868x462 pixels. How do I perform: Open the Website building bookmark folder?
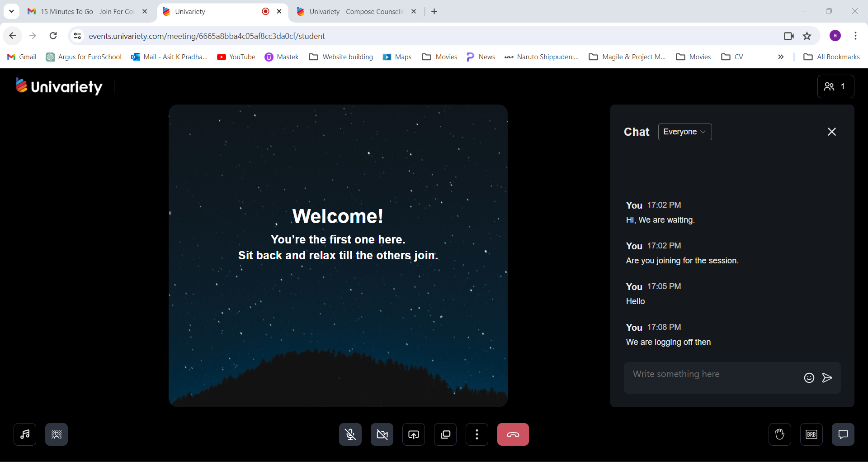(x=341, y=57)
